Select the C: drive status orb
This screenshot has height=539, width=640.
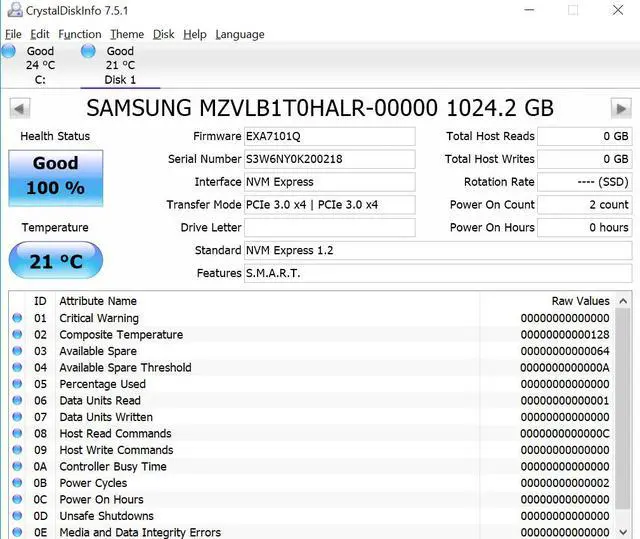[x=10, y=51]
